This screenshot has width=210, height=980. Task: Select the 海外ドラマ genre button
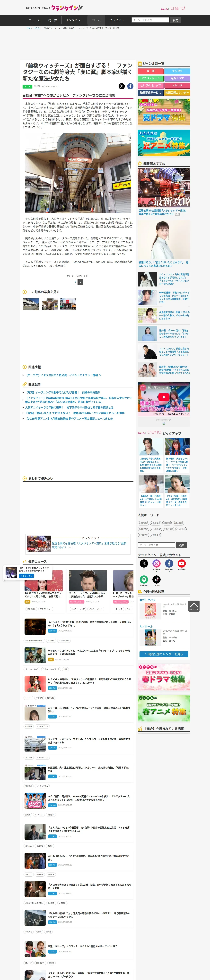177,78
